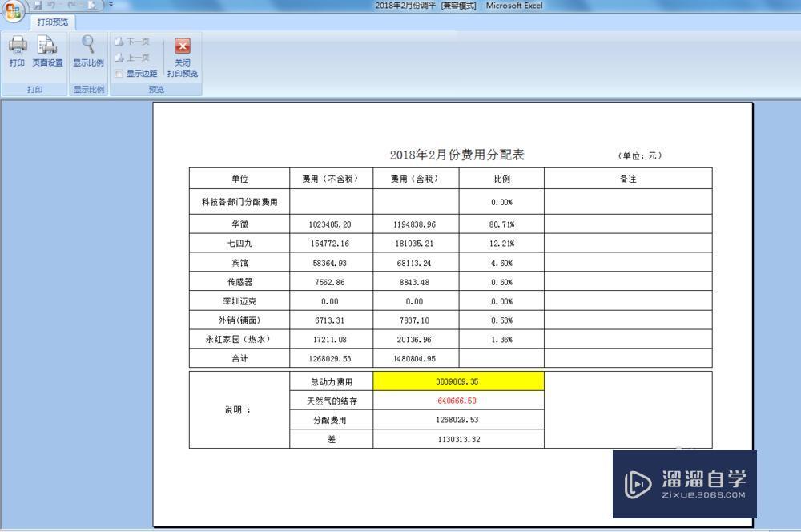Click the value 154772.16
This screenshot has height=532, width=801.
pyautogui.click(x=330, y=244)
